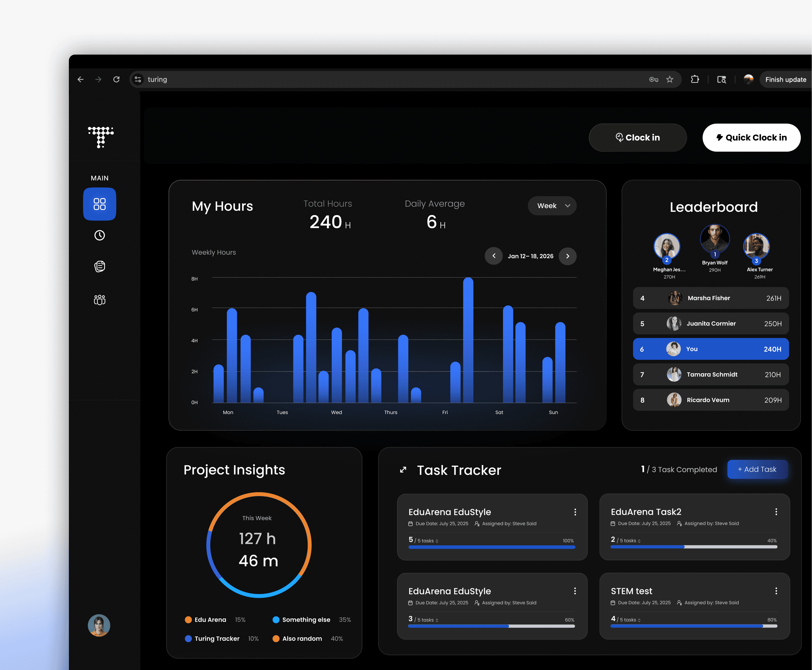Open the documents/reports sidebar icon
812x670 pixels.
(100, 266)
